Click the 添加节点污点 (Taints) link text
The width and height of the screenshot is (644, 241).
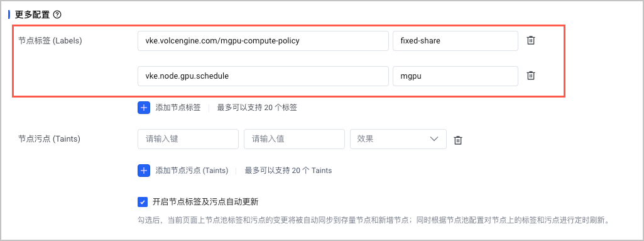tap(191, 171)
